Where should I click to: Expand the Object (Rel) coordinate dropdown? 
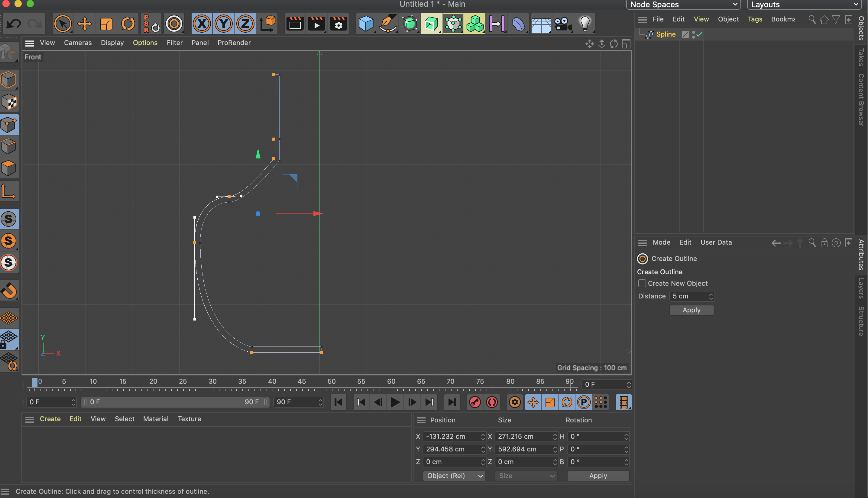pos(454,476)
